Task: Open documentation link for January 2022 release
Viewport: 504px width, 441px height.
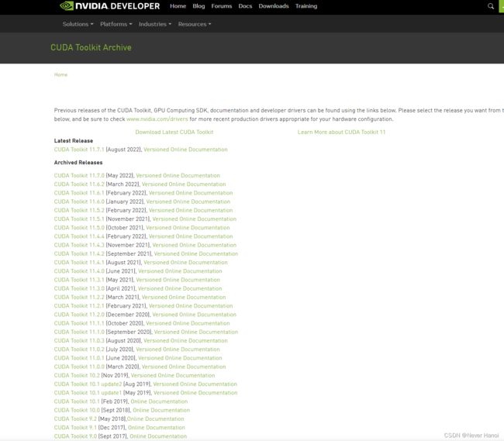Action: click(x=188, y=202)
